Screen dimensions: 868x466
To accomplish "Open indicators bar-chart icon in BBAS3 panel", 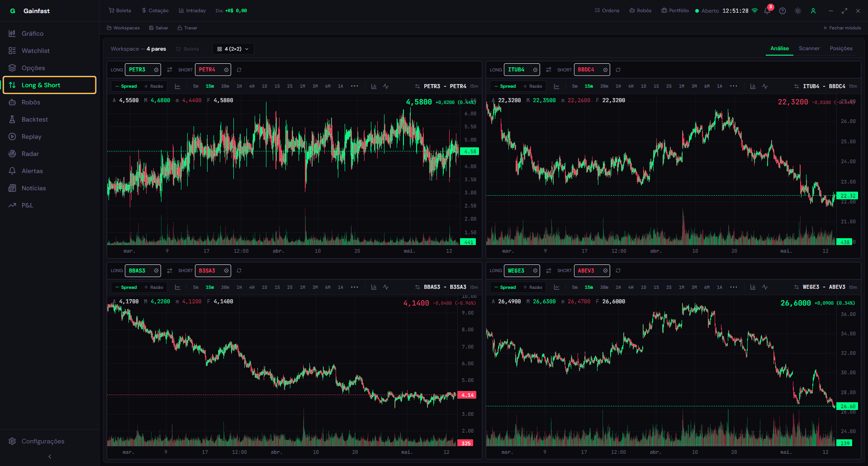I will [x=374, y=287].
